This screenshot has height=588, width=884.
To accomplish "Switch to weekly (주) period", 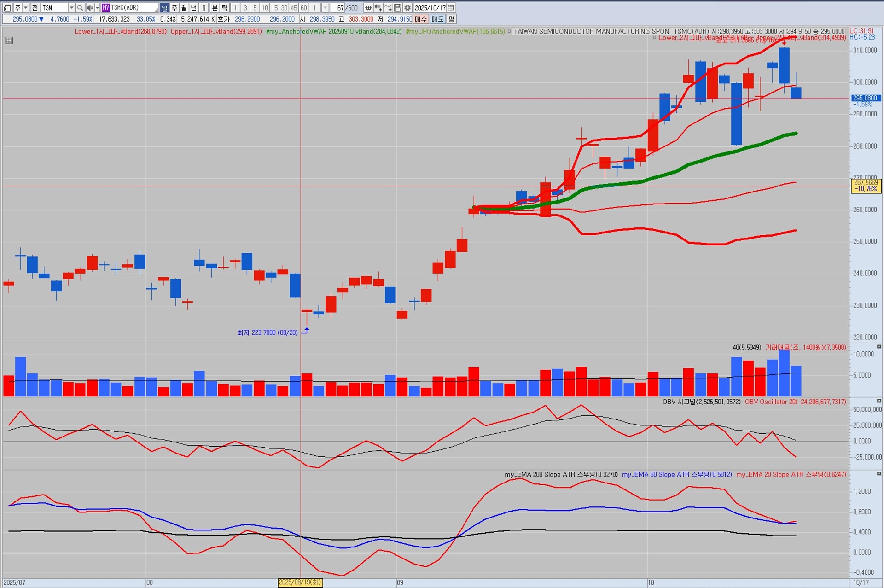I will 174,8.
